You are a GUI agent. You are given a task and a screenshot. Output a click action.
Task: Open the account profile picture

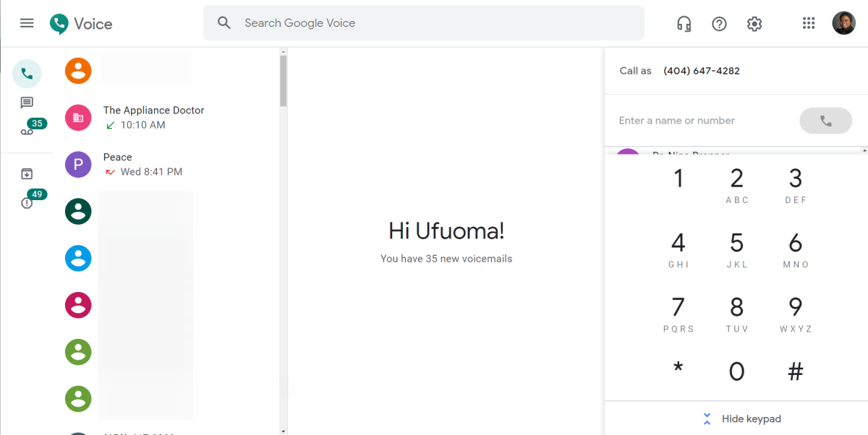pyautogui.click(x=843, y=23)
